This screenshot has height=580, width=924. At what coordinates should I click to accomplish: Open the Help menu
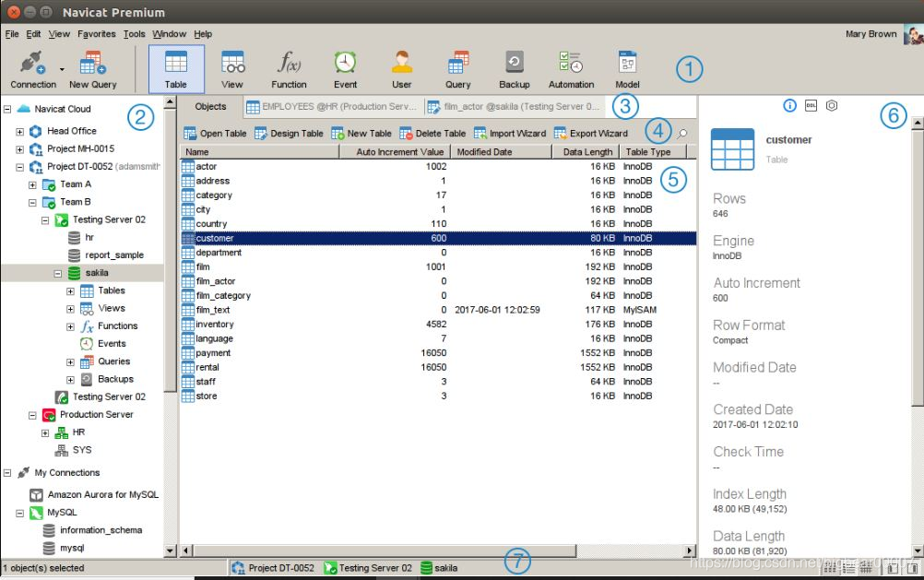click(x=203, y=34)
